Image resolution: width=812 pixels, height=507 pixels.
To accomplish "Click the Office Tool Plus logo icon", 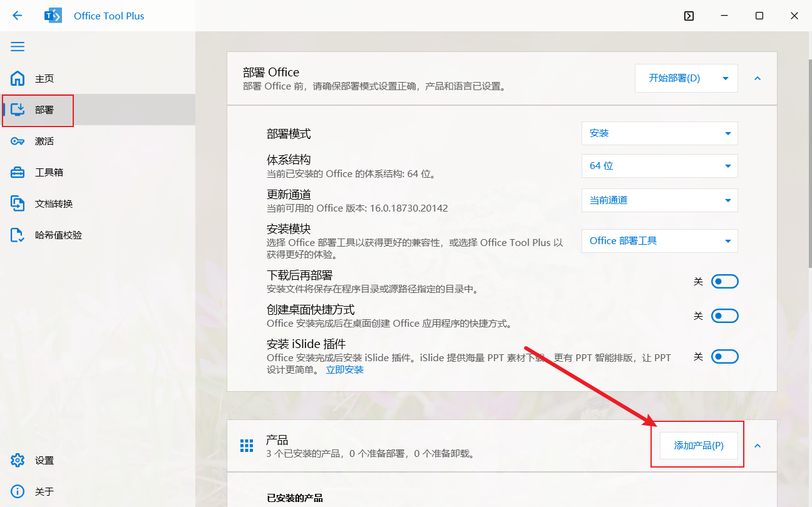I will tap(53, 16).
